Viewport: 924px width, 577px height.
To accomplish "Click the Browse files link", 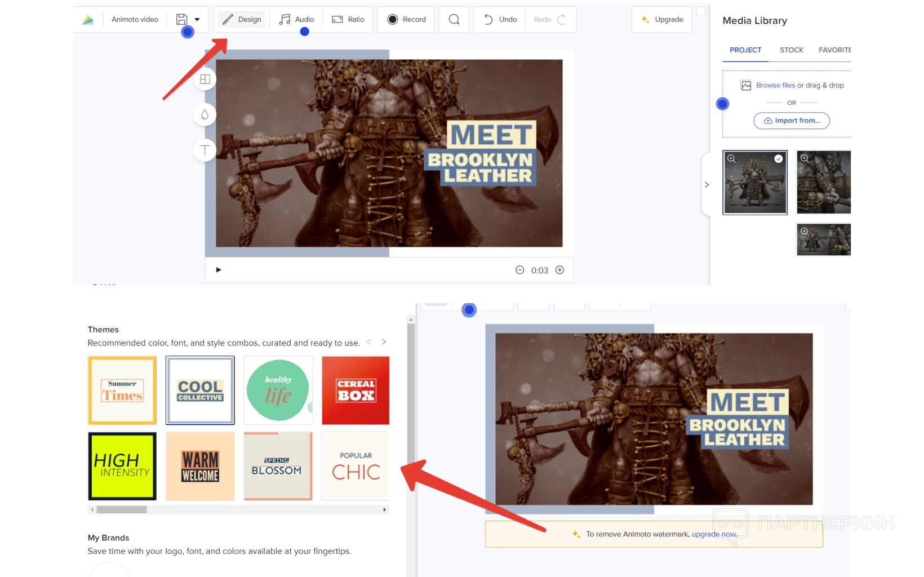I will tap(775, 86).
